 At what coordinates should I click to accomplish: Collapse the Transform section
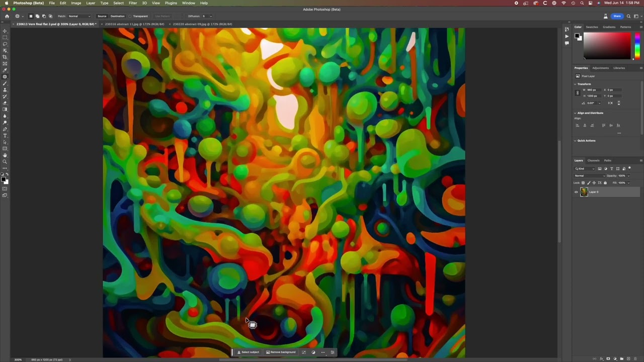point(576,84)
